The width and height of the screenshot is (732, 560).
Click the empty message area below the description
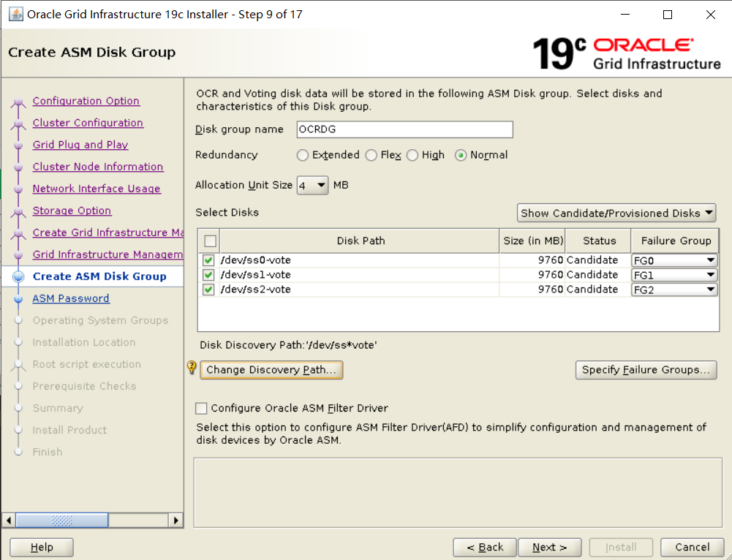coord(458,493)
